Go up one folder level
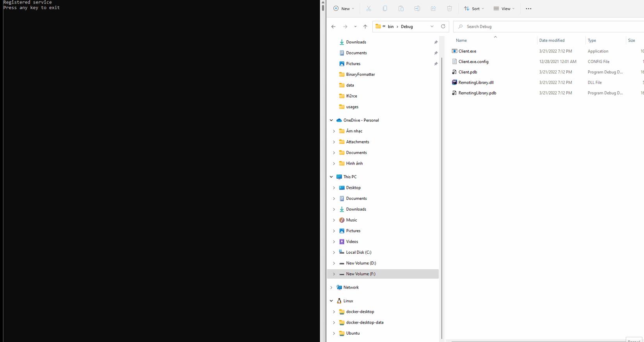 pyautogui.click(x=365, y=27)
